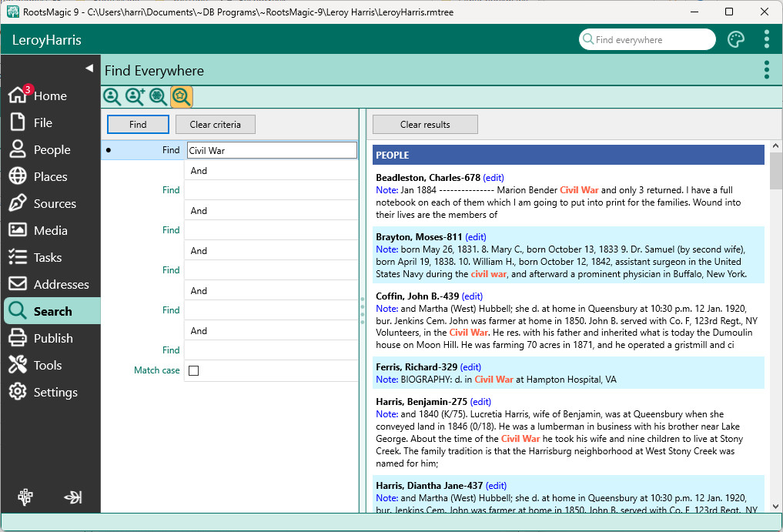Open the Advanced person search tool

coord(135,97)
